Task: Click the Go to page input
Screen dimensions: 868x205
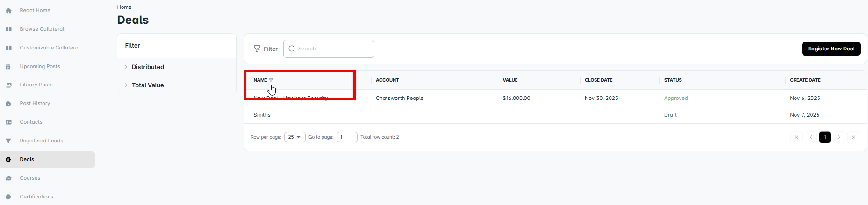Action: click(x=347, y=137)
